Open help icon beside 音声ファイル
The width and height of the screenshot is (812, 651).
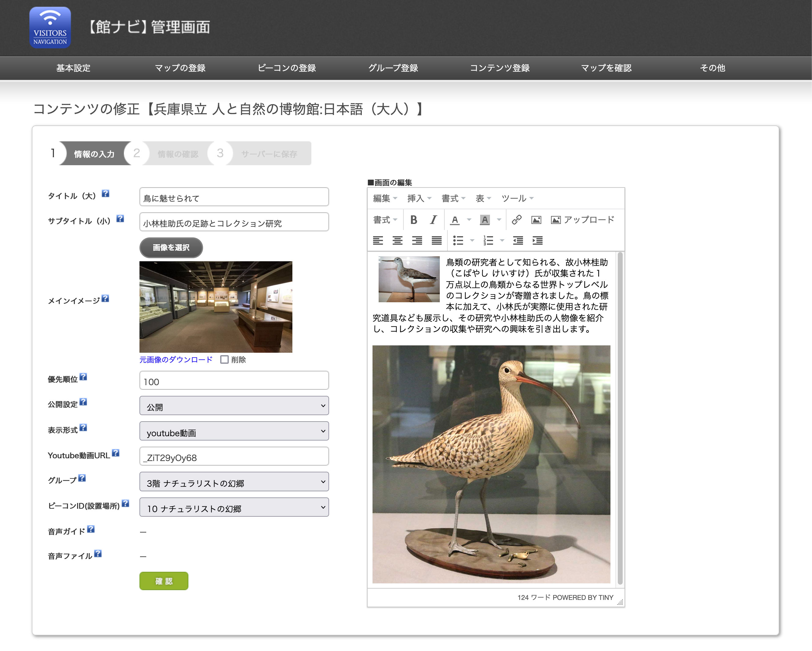(x=98, y=553)
